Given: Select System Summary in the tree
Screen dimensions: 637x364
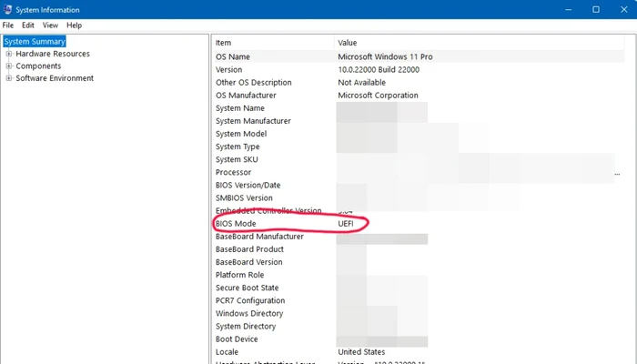Looking at the screenshot, I should (x=35, y=42).
